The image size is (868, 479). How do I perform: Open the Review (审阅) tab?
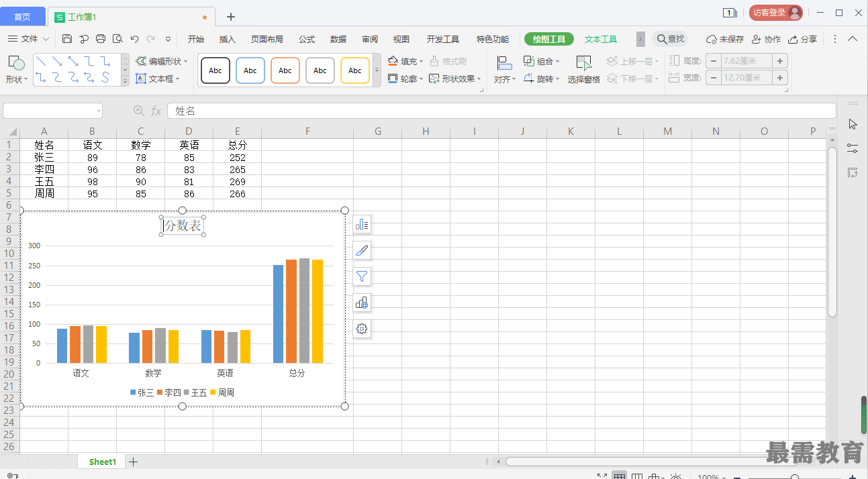(x=370, y=39)
